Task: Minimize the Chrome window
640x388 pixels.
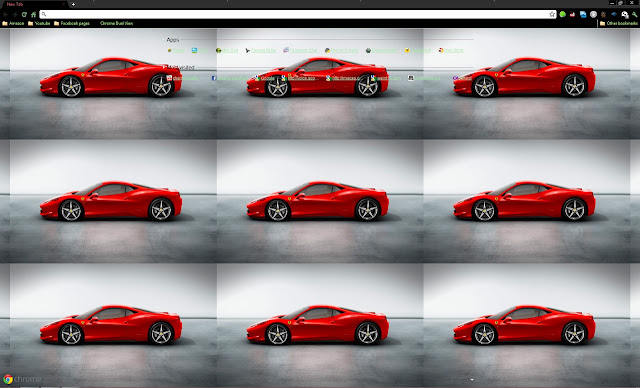Action: coord(613,3)
